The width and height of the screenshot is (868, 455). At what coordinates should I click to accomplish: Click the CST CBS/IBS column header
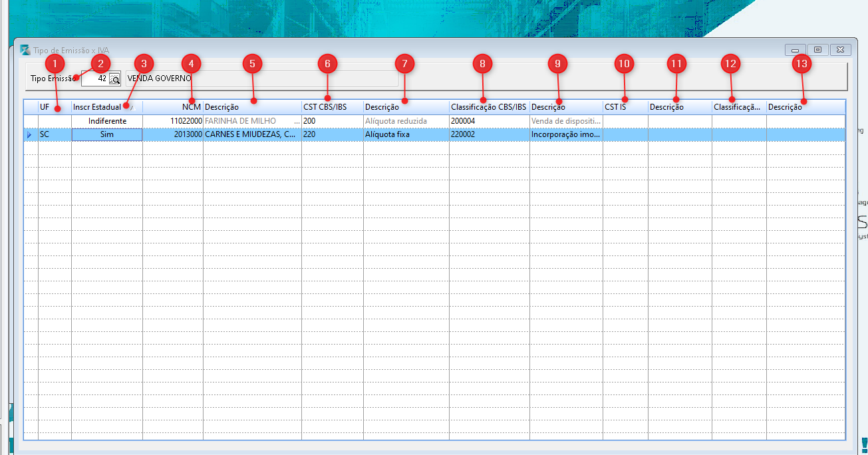click(333, 107)
